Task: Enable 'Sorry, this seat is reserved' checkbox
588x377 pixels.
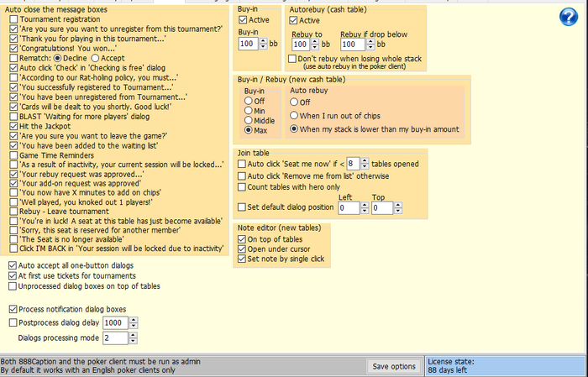Action: (x=13, y=230)
